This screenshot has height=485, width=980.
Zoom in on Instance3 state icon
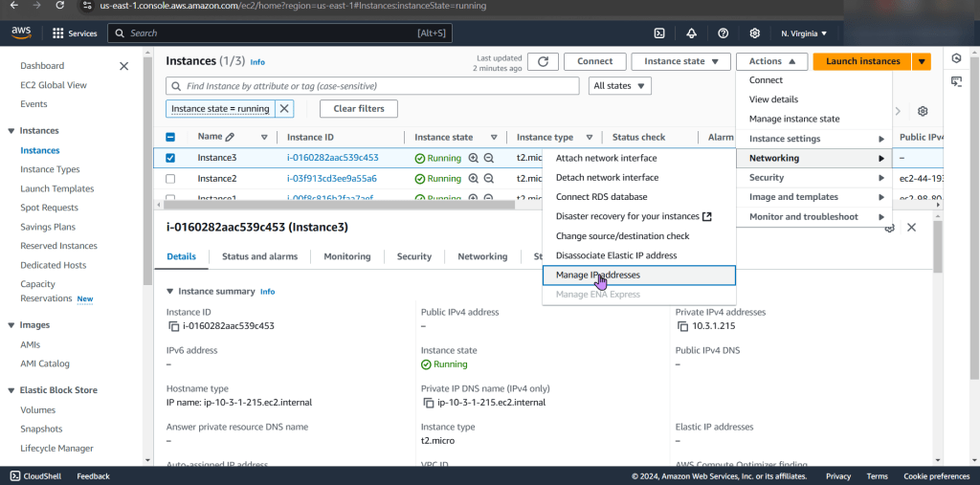pos(473,158)
